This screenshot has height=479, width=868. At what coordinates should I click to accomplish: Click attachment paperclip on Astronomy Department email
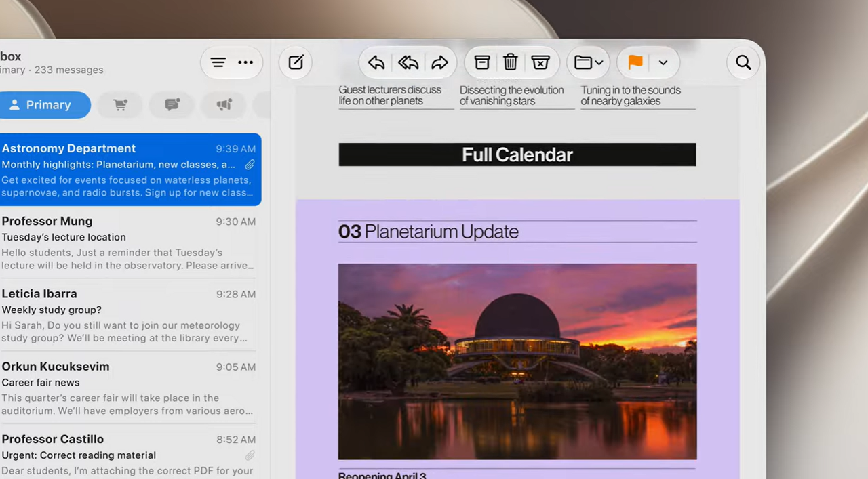[x=250, y=165]
